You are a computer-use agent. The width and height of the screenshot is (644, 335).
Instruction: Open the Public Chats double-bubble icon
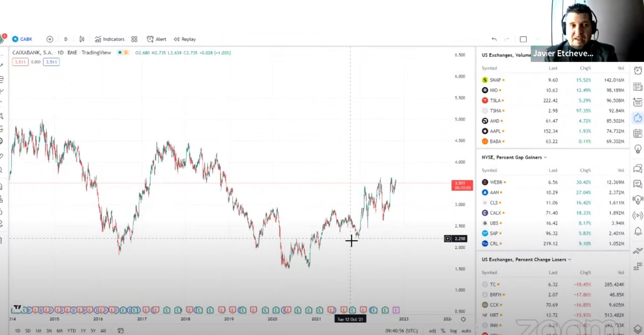point(638,169)
